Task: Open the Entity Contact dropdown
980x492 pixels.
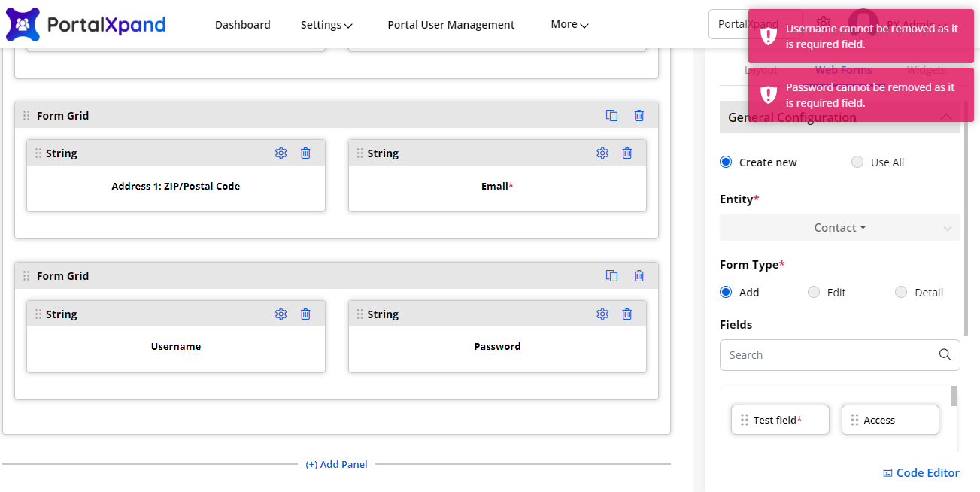Action: coord(839,228)
